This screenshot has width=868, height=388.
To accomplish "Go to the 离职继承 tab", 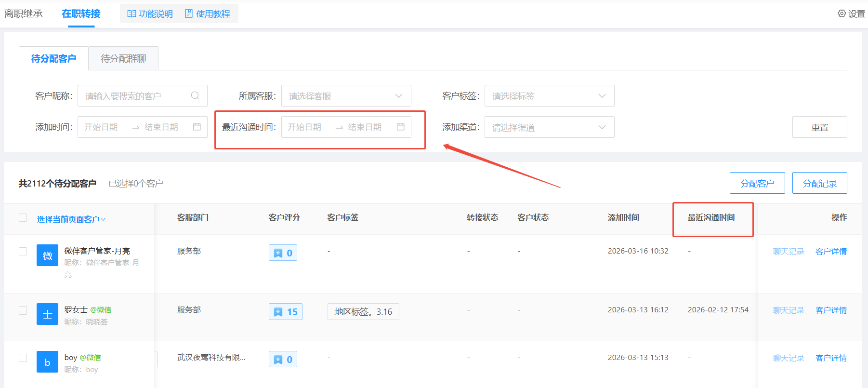I will click(x=24, y=13).
